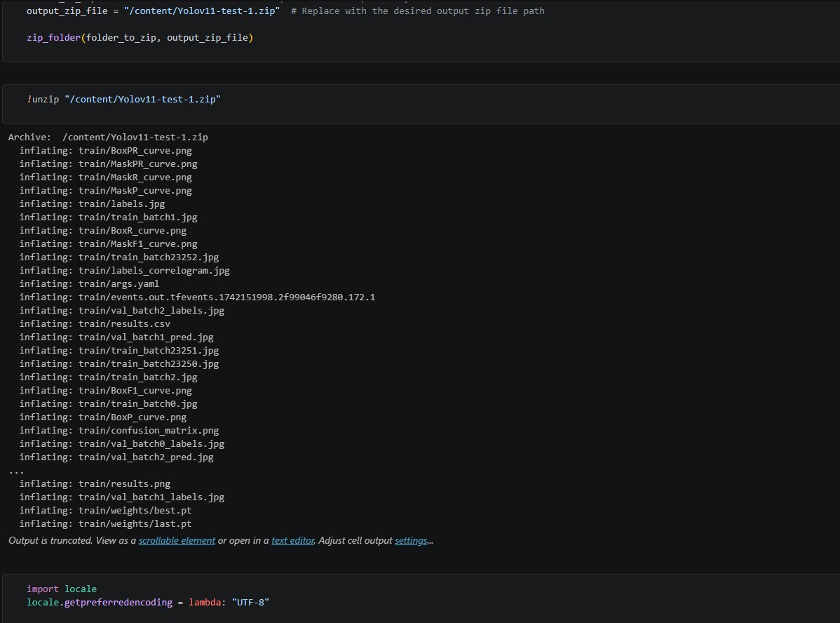Select train/val_batch2_pred.jpg output line

click(116, 457)
